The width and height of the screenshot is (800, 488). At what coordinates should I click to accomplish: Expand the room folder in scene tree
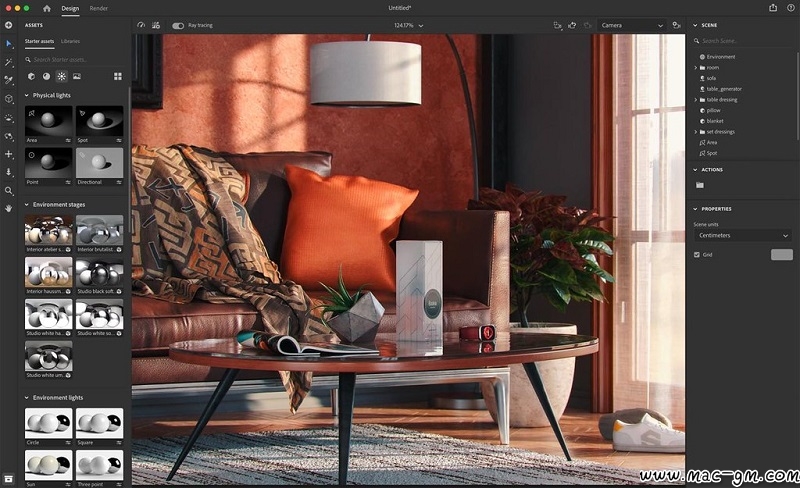click(x=695, y=67)
